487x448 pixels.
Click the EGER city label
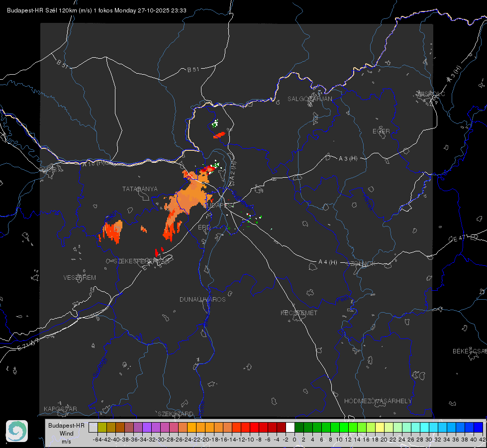click(381, 131)
